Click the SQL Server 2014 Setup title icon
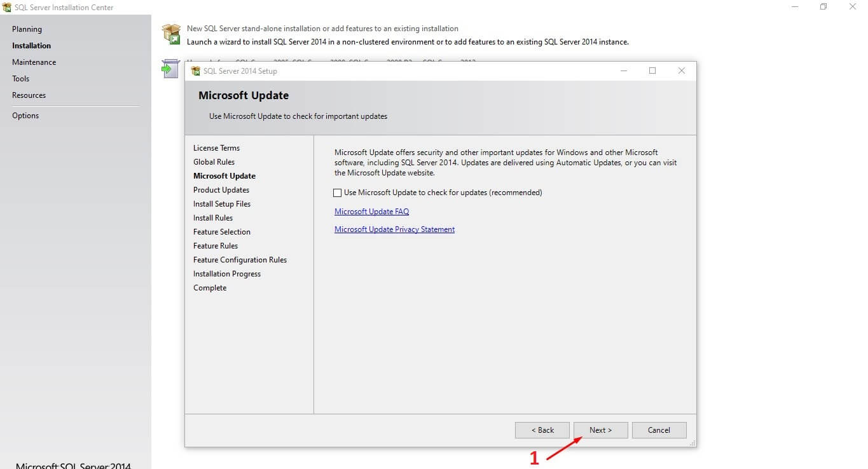The image size is (868, 469). pyautogui.click(x=196, y=71)
